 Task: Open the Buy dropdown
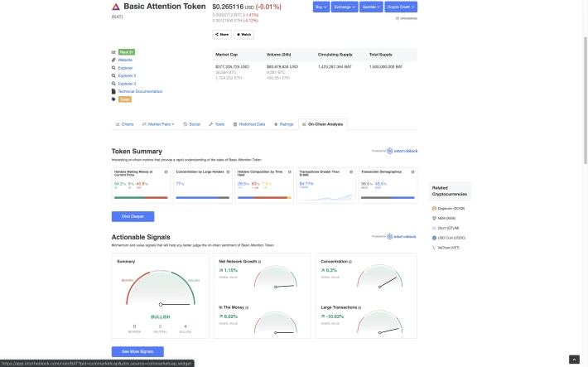pos(321,7)
